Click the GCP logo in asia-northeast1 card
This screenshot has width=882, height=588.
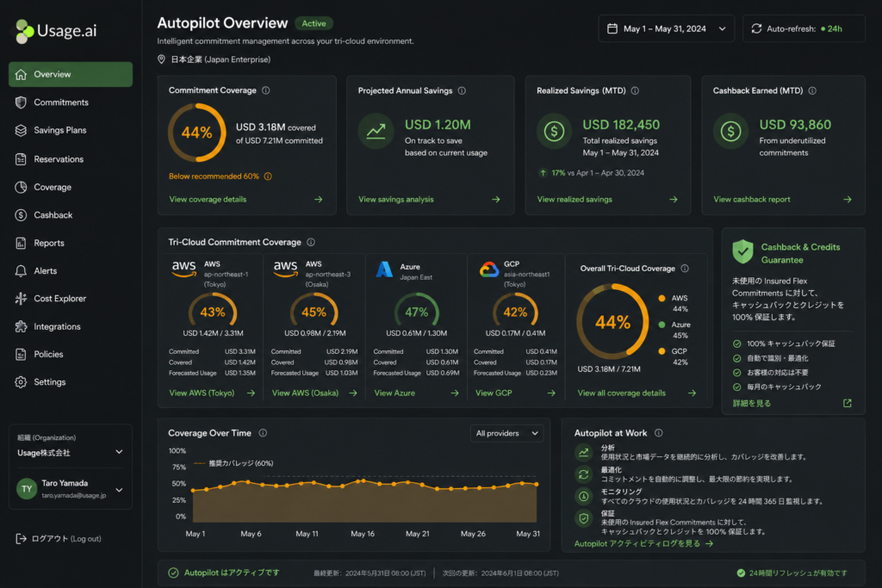click(489, 269)
